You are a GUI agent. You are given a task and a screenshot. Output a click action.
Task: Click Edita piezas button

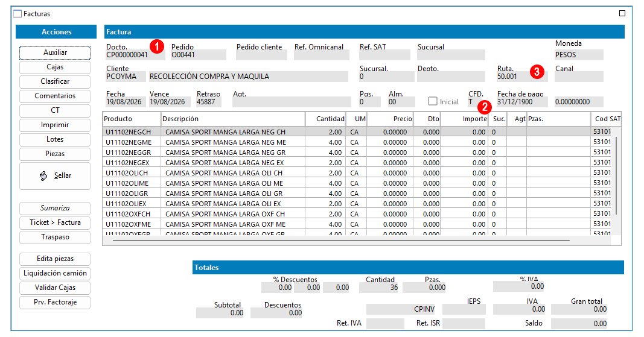[x=55, y=259]
